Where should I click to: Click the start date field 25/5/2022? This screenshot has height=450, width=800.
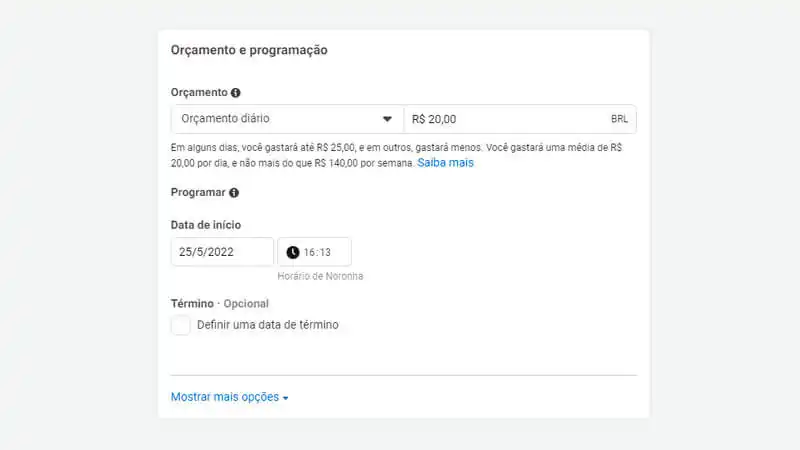(222, 252)
